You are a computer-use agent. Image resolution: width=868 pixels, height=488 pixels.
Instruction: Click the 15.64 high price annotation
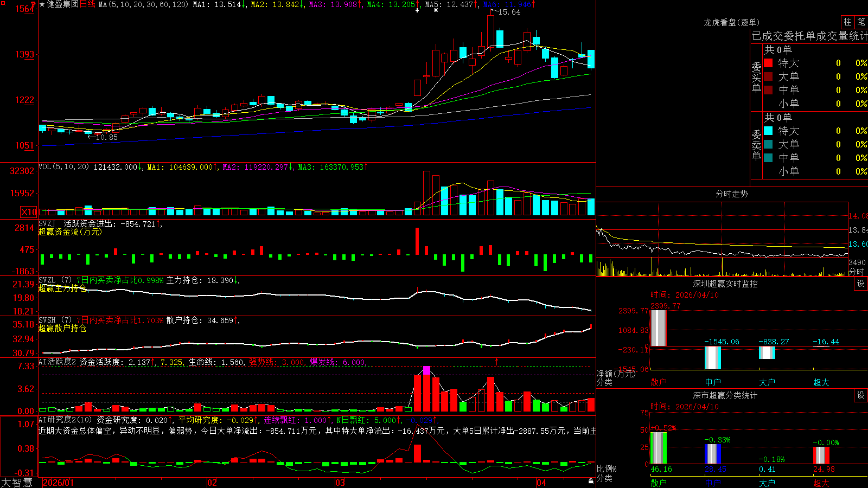(509, 12)
